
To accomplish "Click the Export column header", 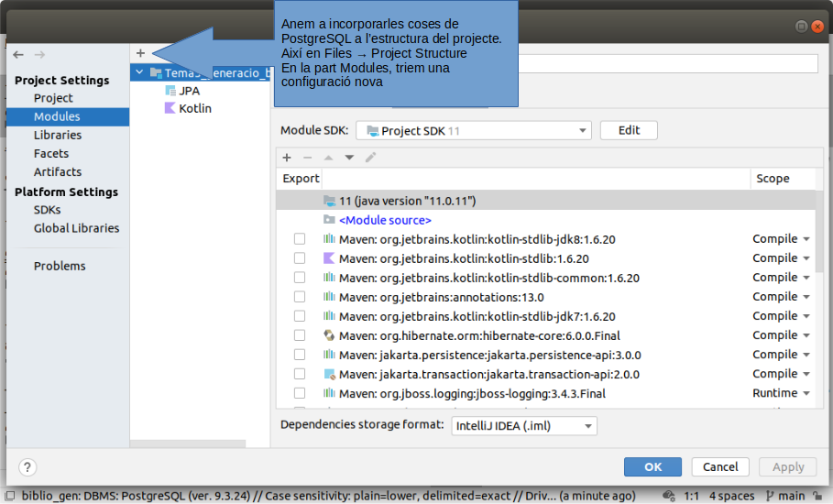I will pyautogui.click(x=301, y=179).
